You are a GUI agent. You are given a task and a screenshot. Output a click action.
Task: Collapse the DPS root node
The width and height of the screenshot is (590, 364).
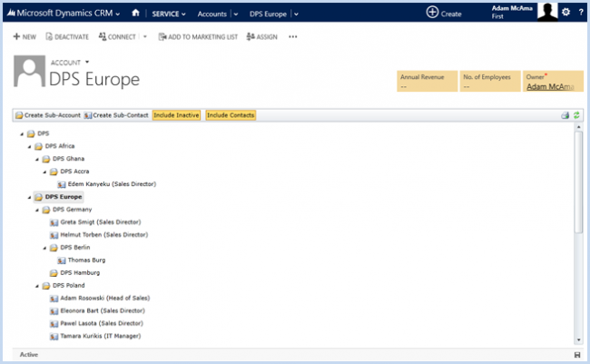pyautogui.click(x=22, y=134)
